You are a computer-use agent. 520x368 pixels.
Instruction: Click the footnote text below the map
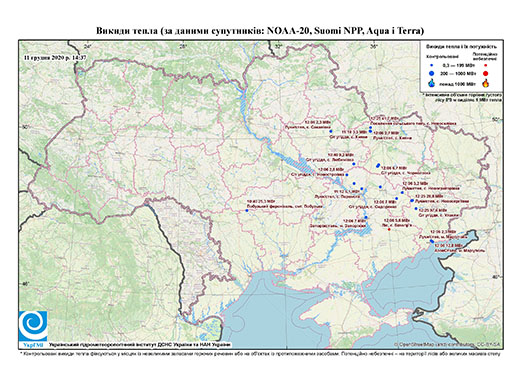click(260, 353)
